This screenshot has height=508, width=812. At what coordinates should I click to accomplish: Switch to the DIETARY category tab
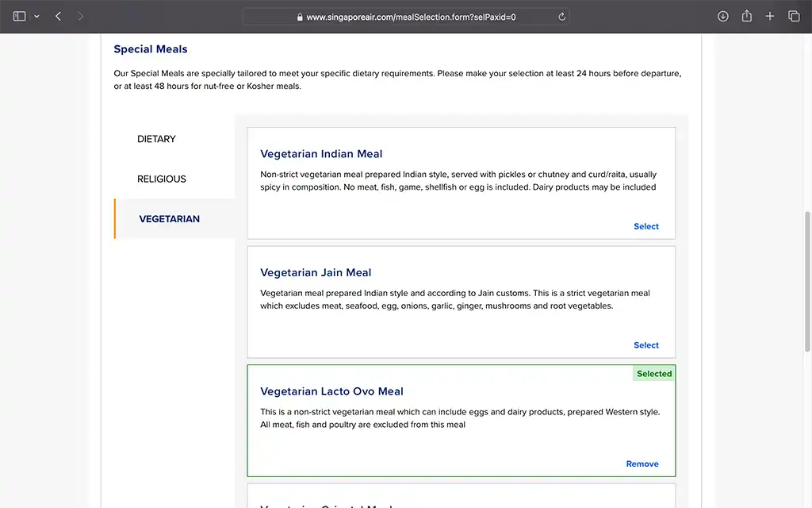coord(156,139)
